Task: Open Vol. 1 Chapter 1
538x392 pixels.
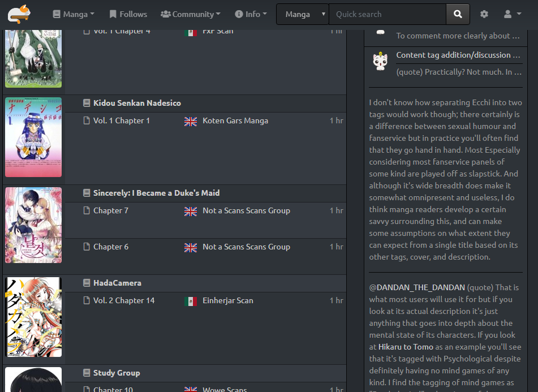Action: [x=122, y=120]
